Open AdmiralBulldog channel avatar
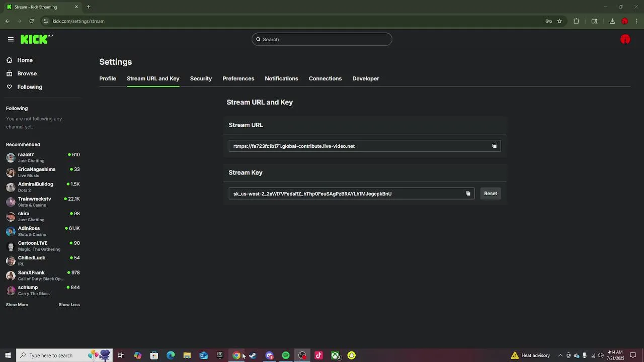Image resolution: width=644 pixels, height=362 pixels. coord(11,187)
